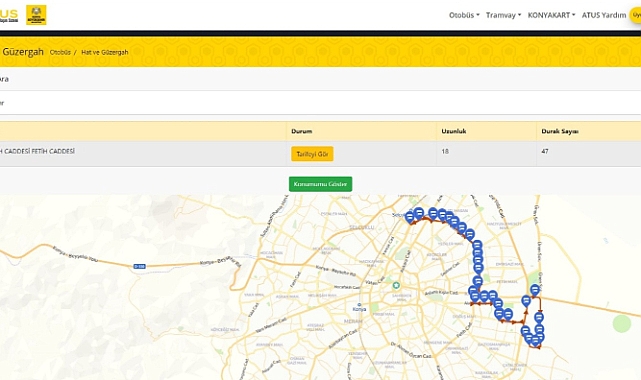This screenshot has height=380, width=641.
Task: Select the southernmost bus stop marker cluster
Action: [x=535, y=340]
